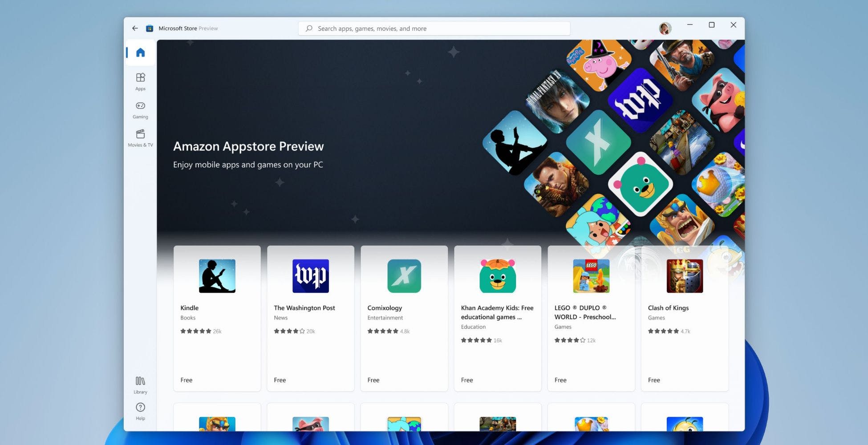
Task: Click the Microsoft Store logo icon
Action: 150,28
